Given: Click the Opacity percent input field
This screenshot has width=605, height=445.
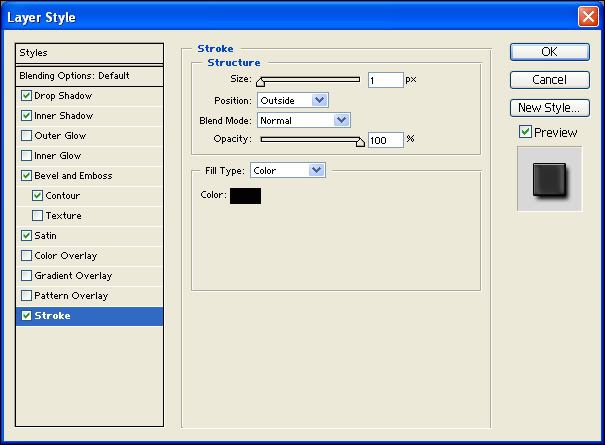Looking at the screenshot, I should (x=385, y=140).
